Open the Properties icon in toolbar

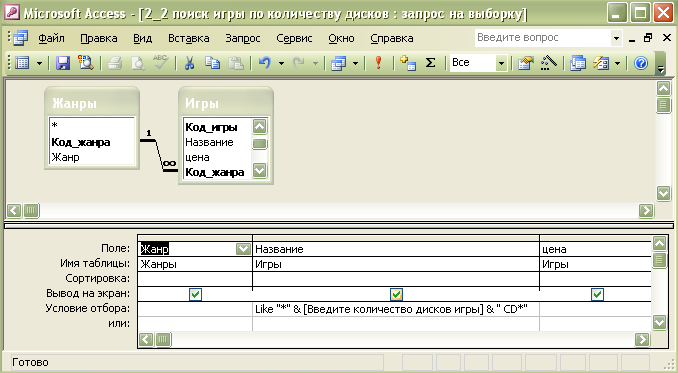[525, 63]
